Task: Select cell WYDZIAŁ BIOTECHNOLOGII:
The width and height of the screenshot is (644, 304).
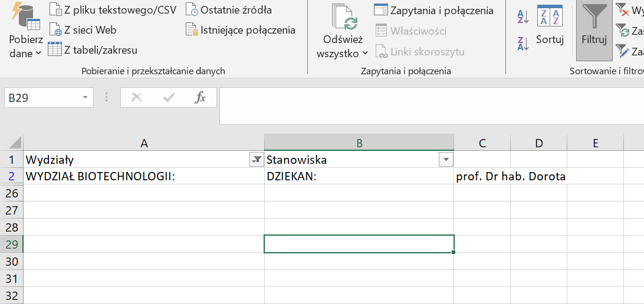Action: pos(144,176)
